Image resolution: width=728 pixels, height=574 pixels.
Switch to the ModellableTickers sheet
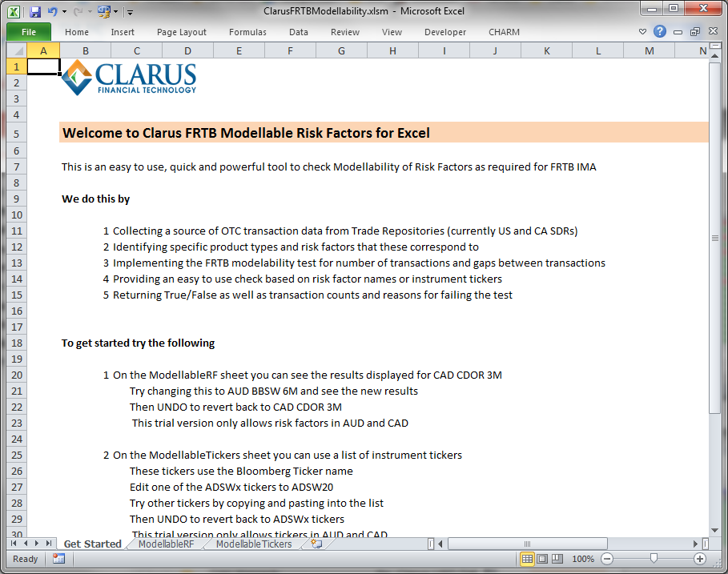[x=254, y=544]
